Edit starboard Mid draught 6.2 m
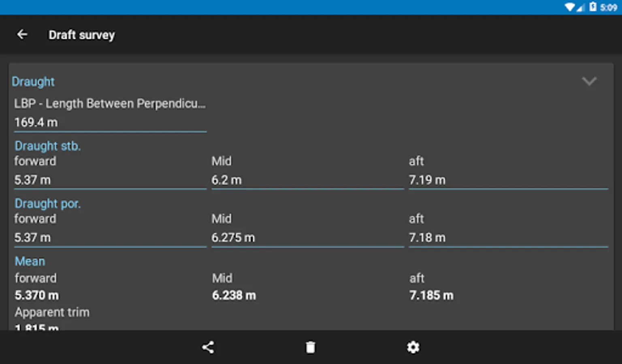The height and width of the screenshot is (364, 622). click(x=308, y=180)
